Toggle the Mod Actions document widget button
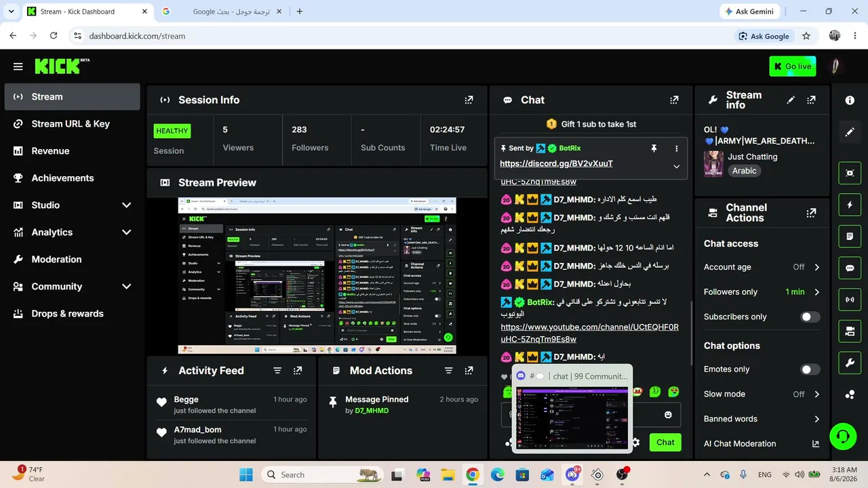 850,237
